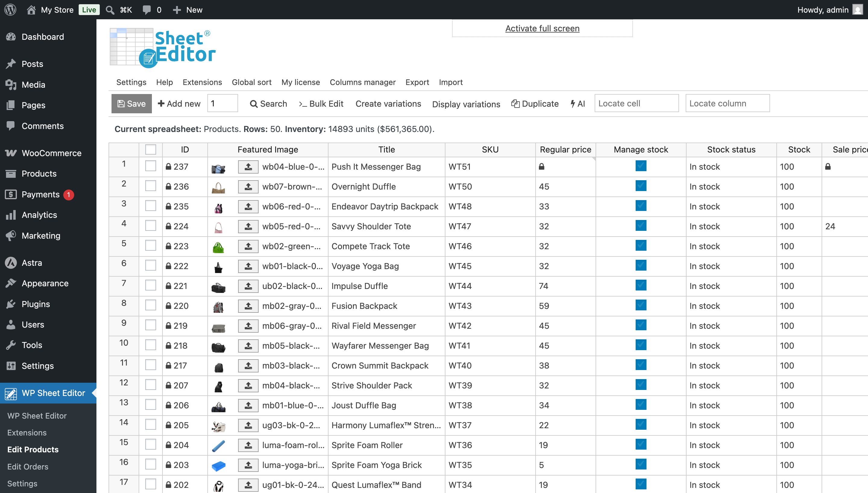Toggle the select-all rows header checkbox

pyautogui.click(x=151, y=150)
